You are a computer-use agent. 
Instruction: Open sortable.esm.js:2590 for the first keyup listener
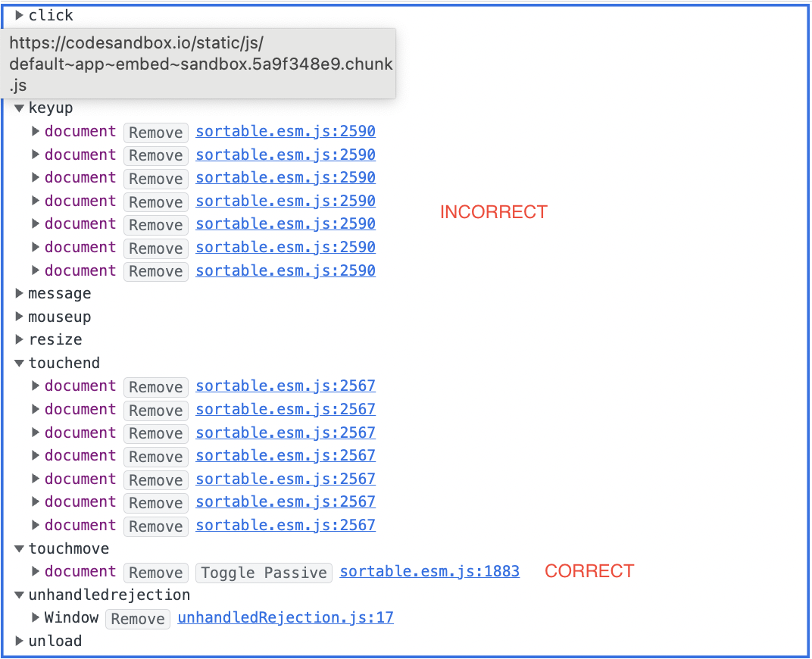click(x=286, y=131)
